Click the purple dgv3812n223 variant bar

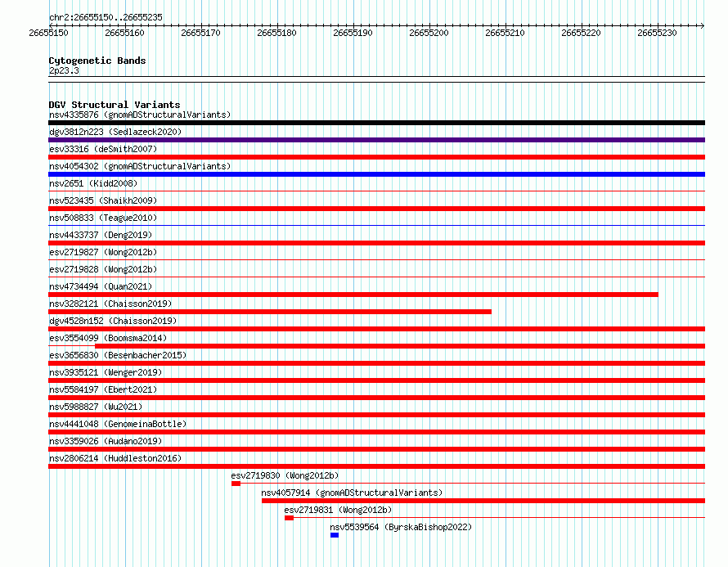tap(376, 140)
